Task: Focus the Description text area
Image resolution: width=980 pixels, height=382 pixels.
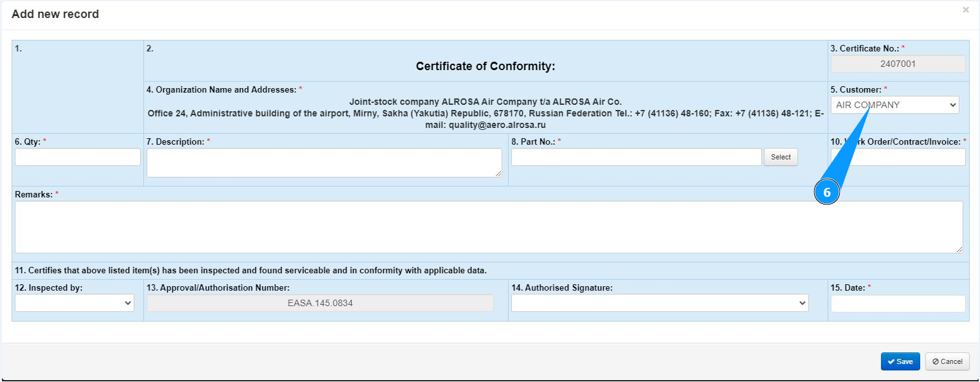Action: coord(324,163)
